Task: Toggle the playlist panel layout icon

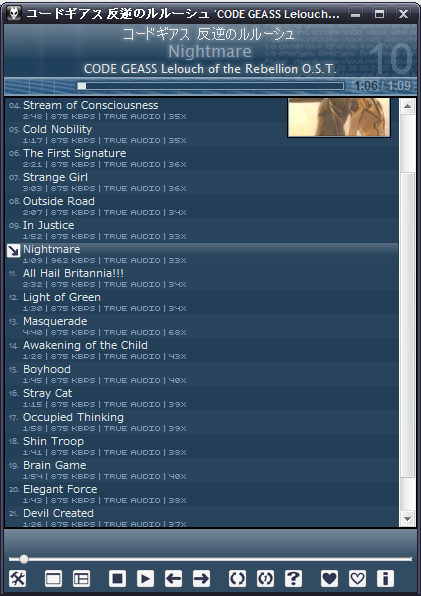Action: point(81,579)
